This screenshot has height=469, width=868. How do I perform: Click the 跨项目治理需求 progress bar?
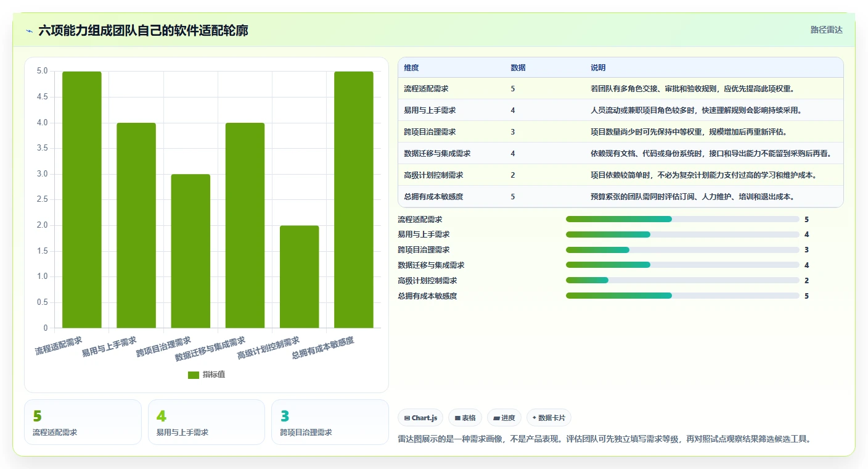(682, 250)
